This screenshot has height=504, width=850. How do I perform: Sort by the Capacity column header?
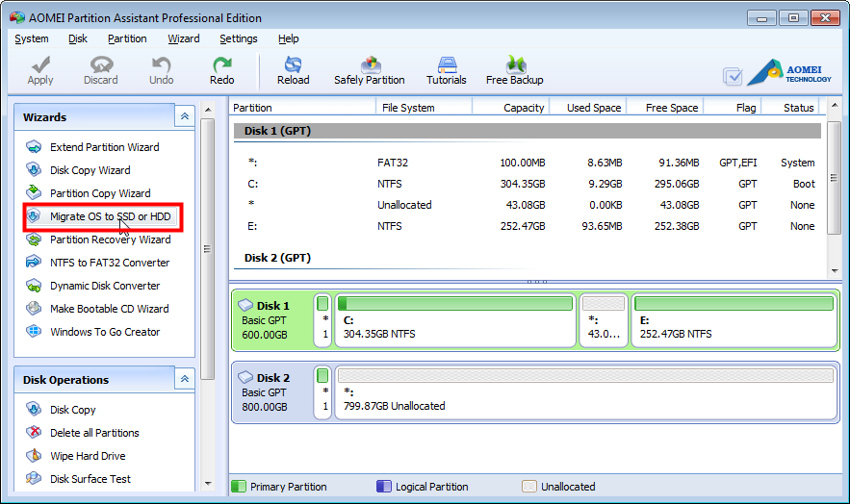(x=511, y=107)
